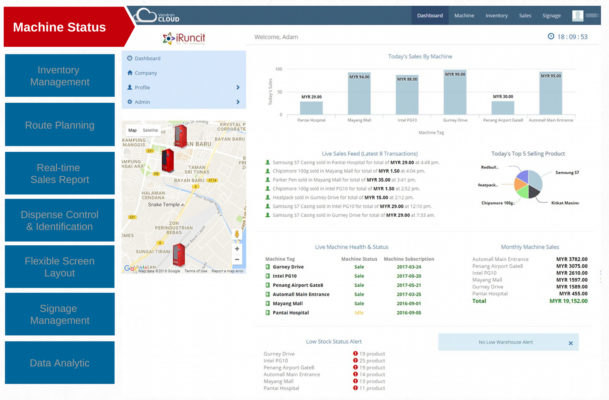609x400 pixels.
Task: Expand the Admin submenu chevron
Action: [x=238, y=102]
